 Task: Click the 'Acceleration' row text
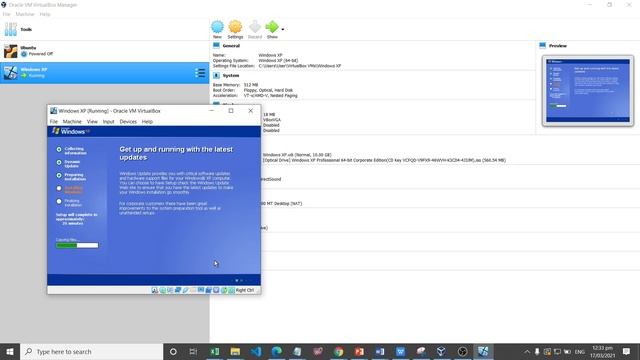(x=255, y=96)
